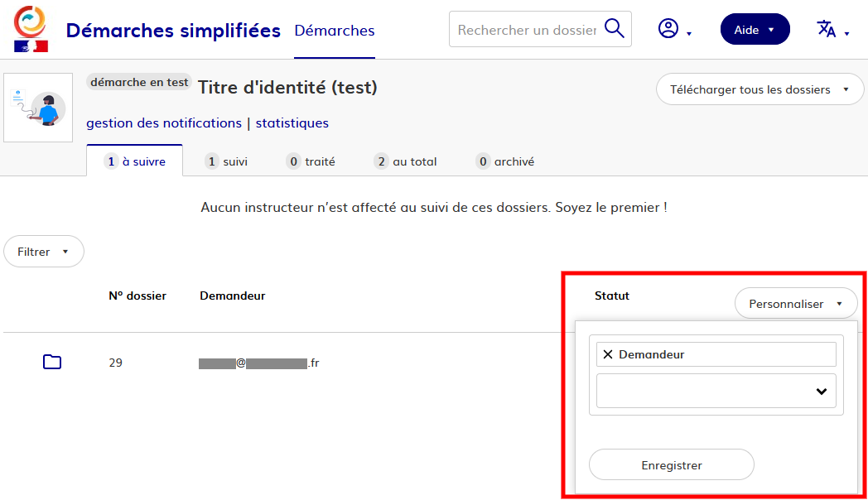Open gestion des notifications link

coord(164,123)
